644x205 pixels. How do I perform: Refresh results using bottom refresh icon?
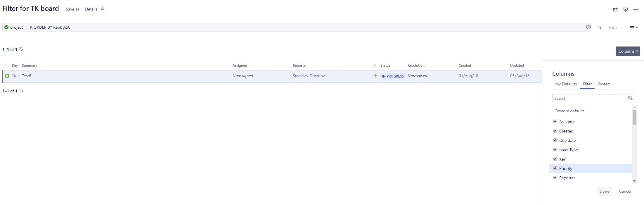click(21, 91)
